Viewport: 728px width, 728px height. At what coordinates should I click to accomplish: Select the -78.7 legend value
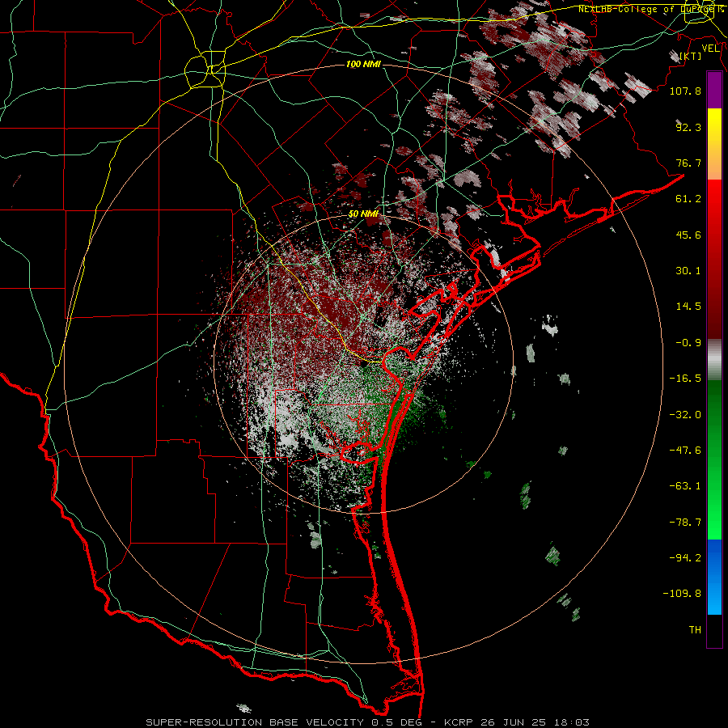(x=685, y=523)
